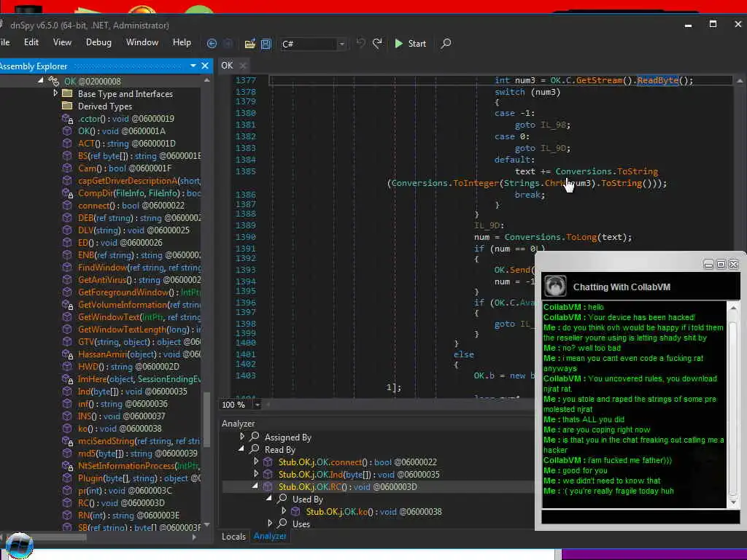Navigate backward with the back arrow icon
Image resolution: width=747 pixels, height=560 pixels.
click(x=212, y=44)
